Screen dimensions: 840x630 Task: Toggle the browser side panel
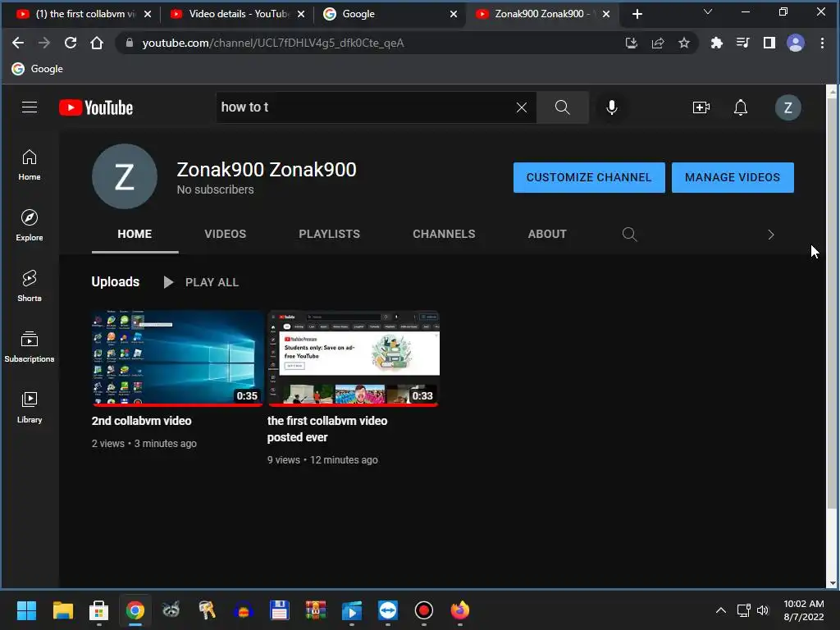[769, 43]
